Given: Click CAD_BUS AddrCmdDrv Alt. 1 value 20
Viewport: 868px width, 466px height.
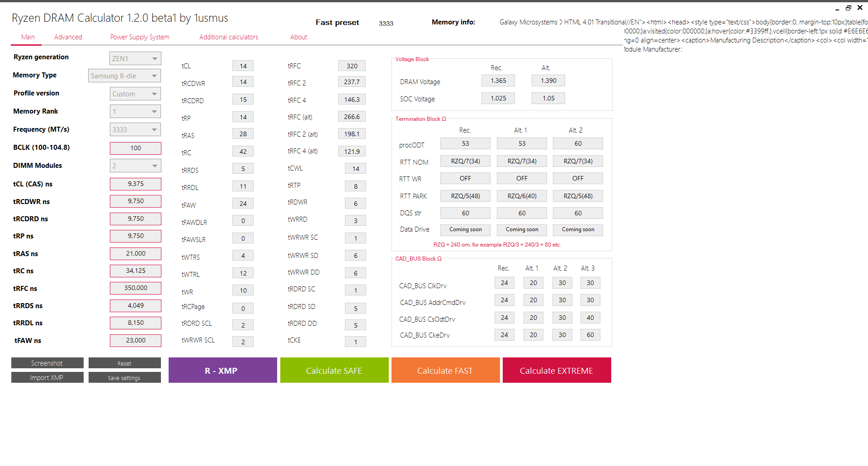Looking at the screenshot, I should click(x=533, y=300).
